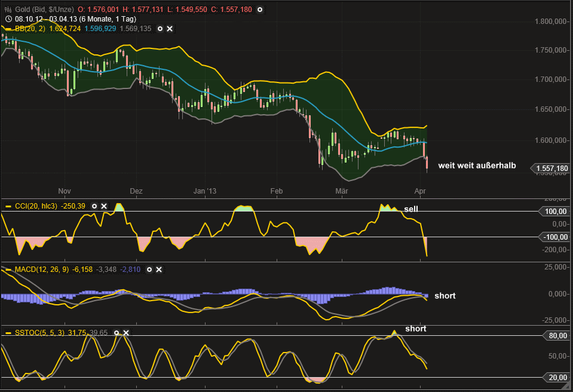Click the 'weit weit außerhalb' annotation

coord(477,166)
